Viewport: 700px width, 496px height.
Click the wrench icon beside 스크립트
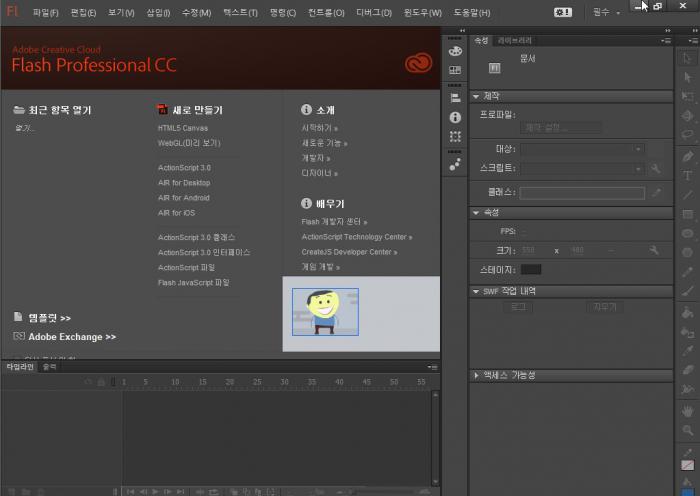[x=655, y=169]
